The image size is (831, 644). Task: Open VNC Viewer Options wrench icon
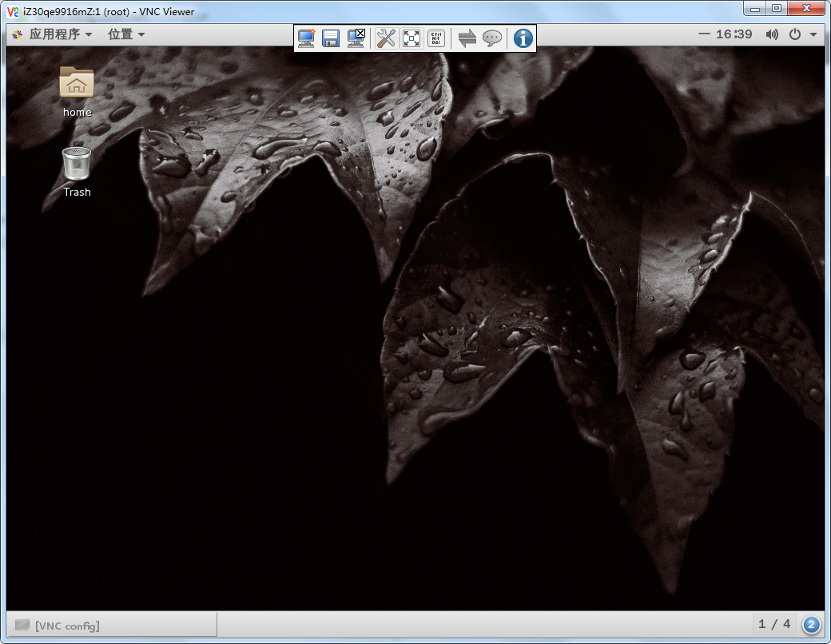[x=387, y=38]
